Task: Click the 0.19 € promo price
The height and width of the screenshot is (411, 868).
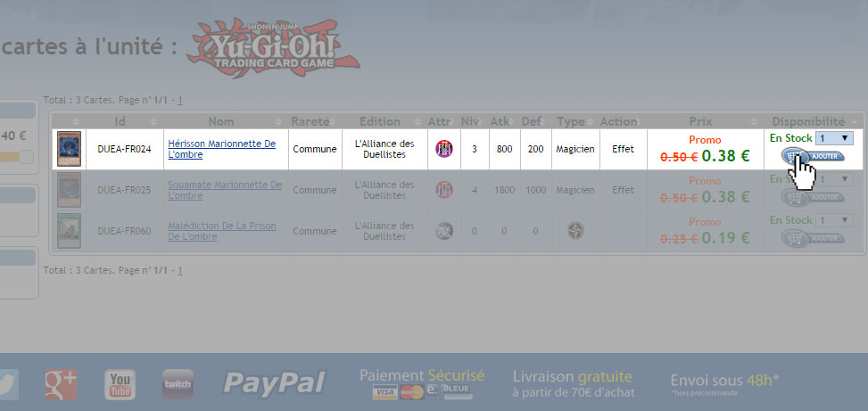Action: 726,238
